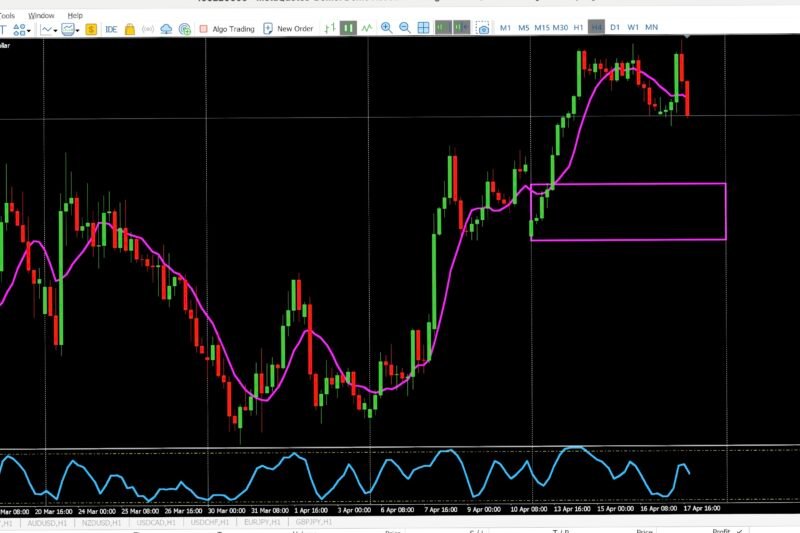Click the '1 Apr 16:00' time axis label
Viewport: 800px width, 533px height.
tap(311, 510)
